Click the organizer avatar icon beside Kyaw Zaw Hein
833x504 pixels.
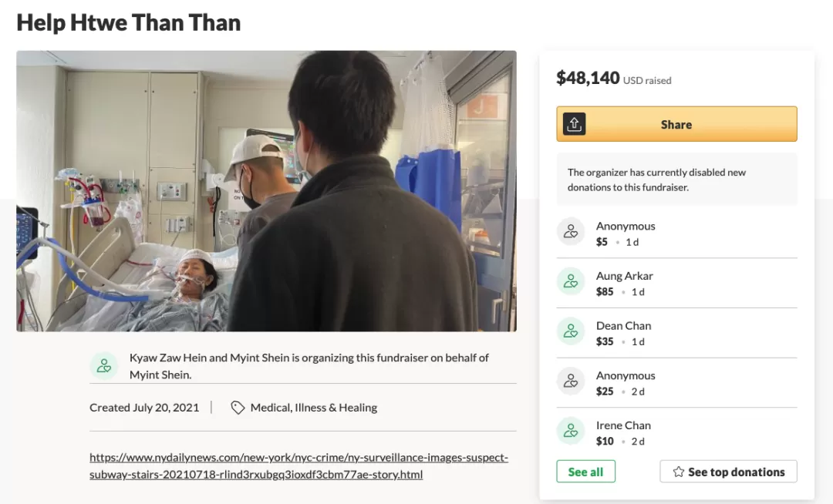(x=104, y=365)
